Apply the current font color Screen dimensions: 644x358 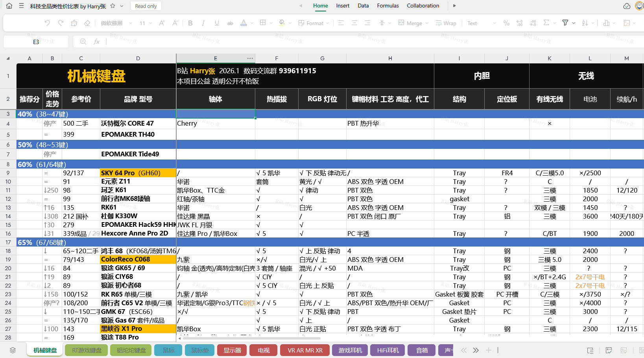click(x=244, y=23)
